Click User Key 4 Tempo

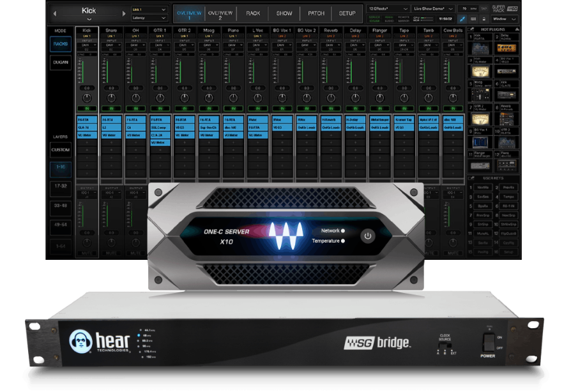pos(508,197)
